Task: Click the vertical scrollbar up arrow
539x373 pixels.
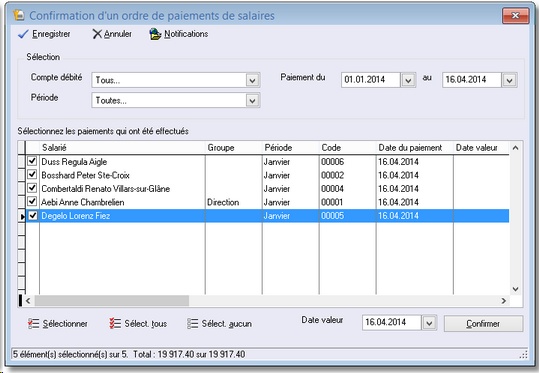Action: tap(515, 148)
